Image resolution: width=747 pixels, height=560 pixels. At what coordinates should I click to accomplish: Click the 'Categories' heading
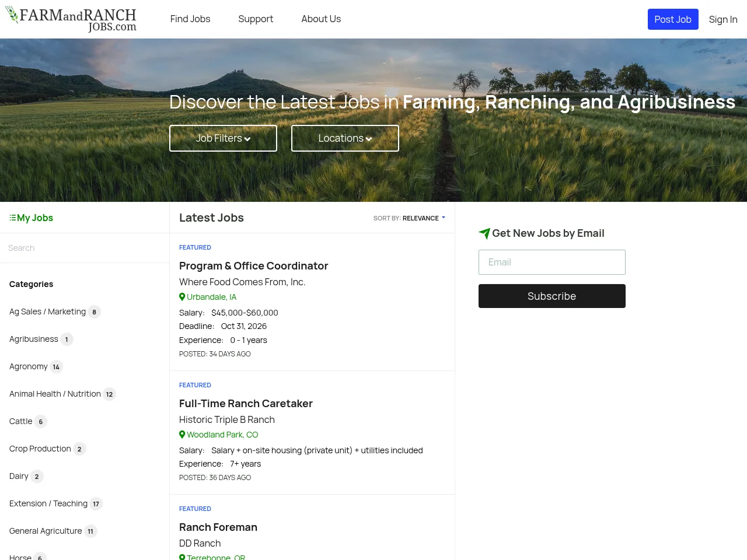31,284
